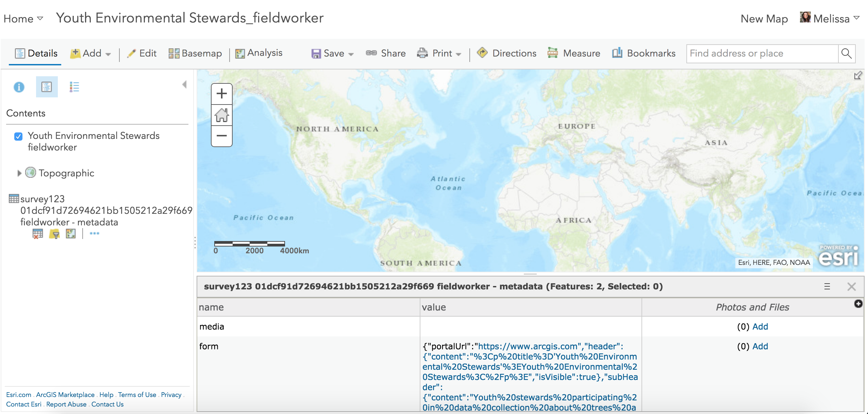The width and height of the screenshot is (868, 414).
Task: Click the table icon beside survey123
Action: [14, 198]
